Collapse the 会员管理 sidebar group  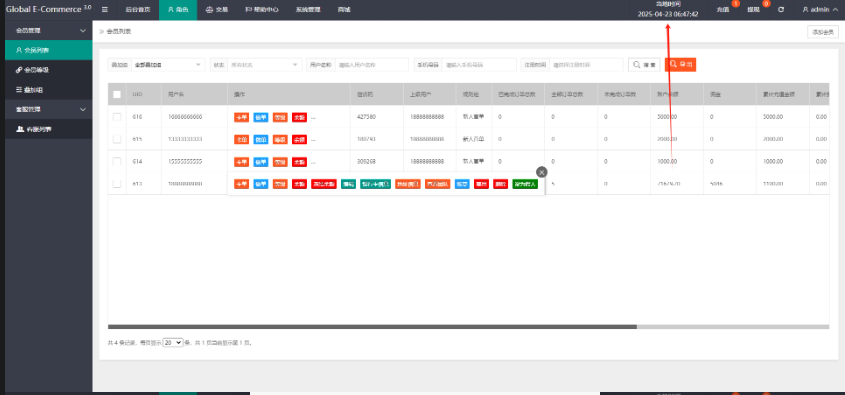pyautogui.click(x=49, y=31)
